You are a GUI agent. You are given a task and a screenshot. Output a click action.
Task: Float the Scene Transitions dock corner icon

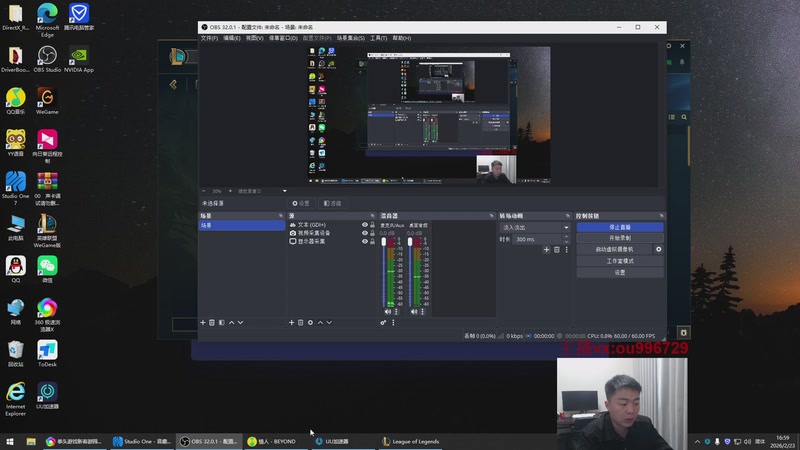[x=567, y=216]
